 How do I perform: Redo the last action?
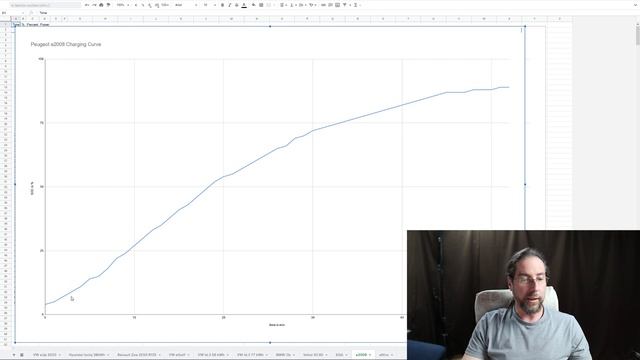94,5
